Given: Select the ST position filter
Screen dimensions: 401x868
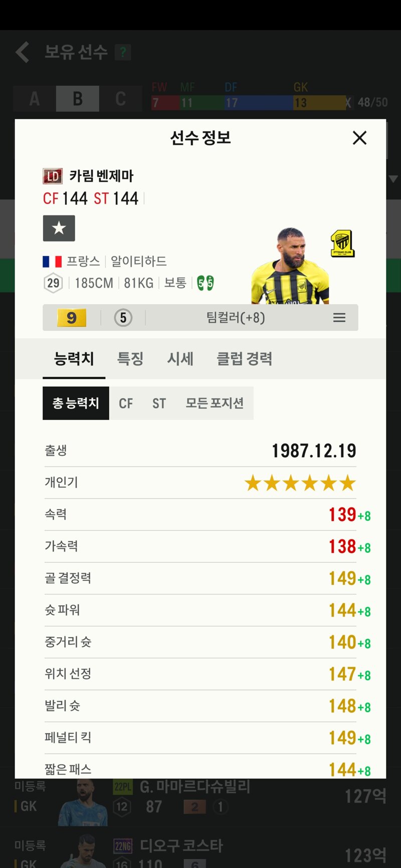Looking at the screenshot, I should point(159,403).
